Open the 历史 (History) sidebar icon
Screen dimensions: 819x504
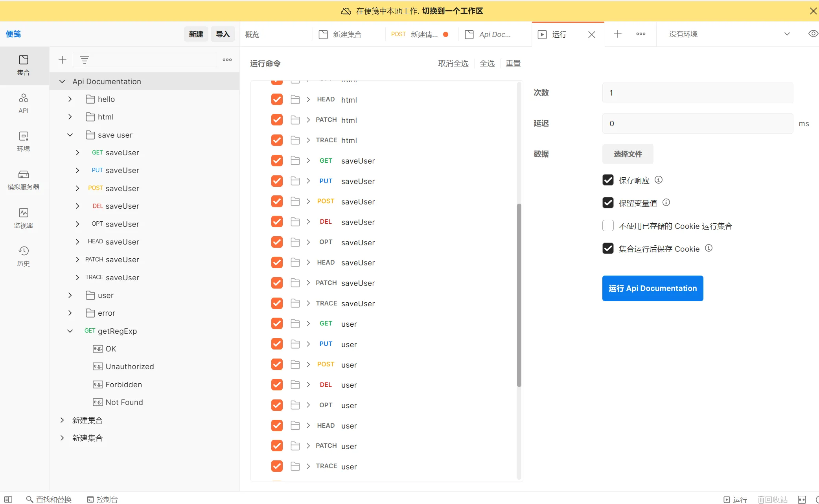coord(24,256)
